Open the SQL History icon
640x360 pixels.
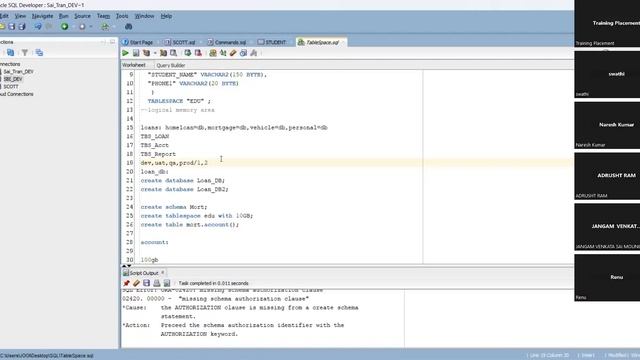click(x=243, y=53)
